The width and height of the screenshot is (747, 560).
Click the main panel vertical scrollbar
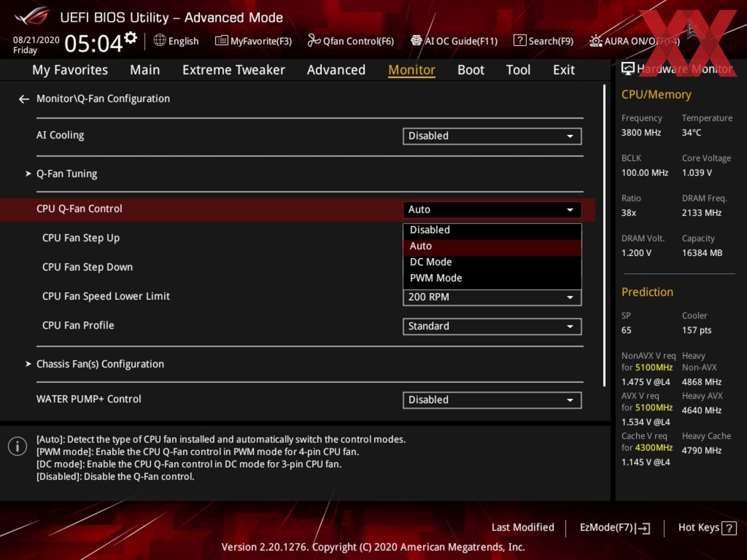click(604, 236)
